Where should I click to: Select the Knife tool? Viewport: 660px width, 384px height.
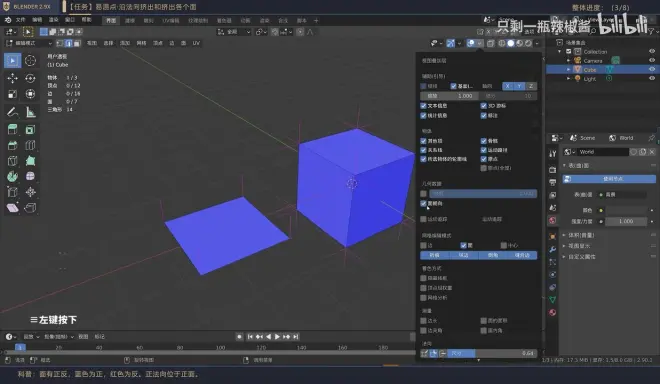12,161
